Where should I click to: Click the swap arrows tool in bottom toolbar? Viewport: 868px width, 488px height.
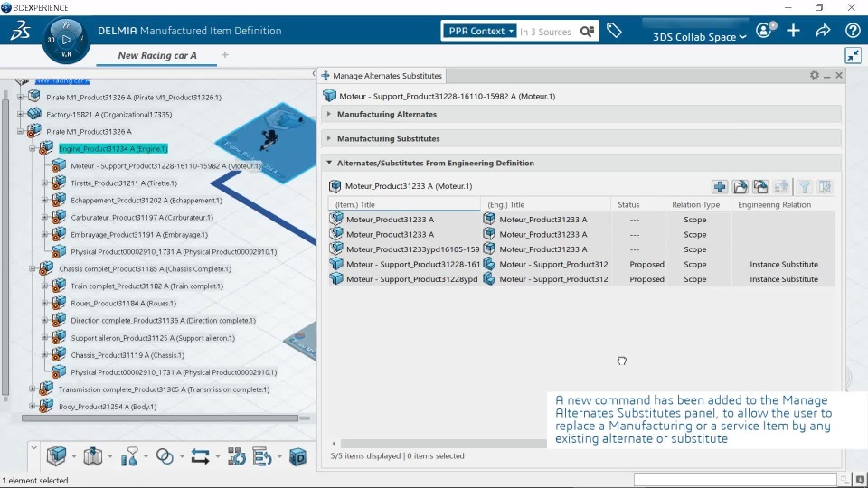coord(200,456)
